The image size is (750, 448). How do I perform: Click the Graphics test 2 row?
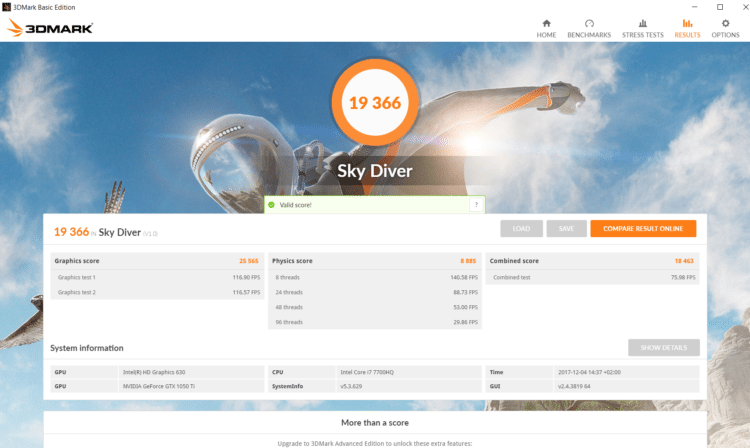coord(157,292)
